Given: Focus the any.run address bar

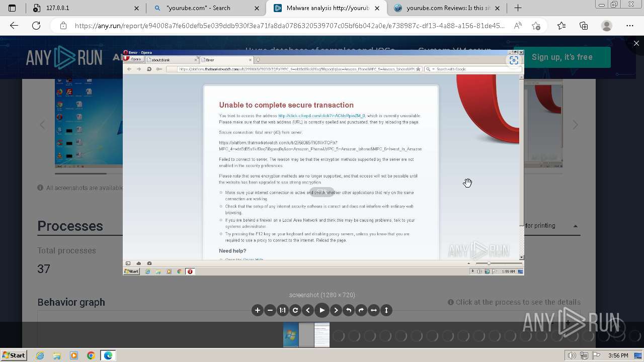Looking at the screenshot, I should pyautogui.click(x=289, y=26).
